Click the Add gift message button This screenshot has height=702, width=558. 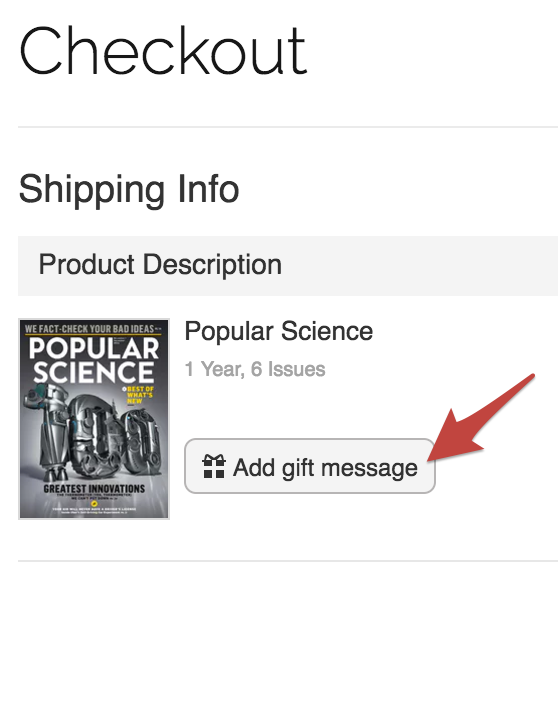pos(310,466)
